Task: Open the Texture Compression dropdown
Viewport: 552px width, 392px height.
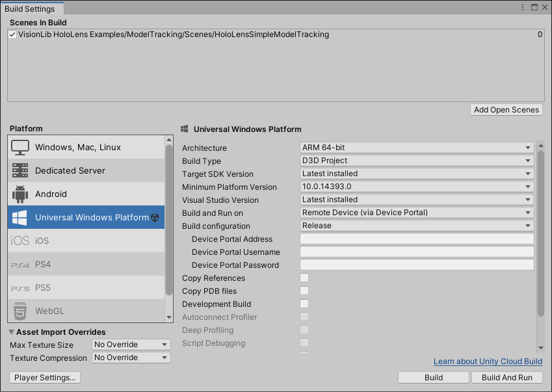Action: click(x=131, y=358)
